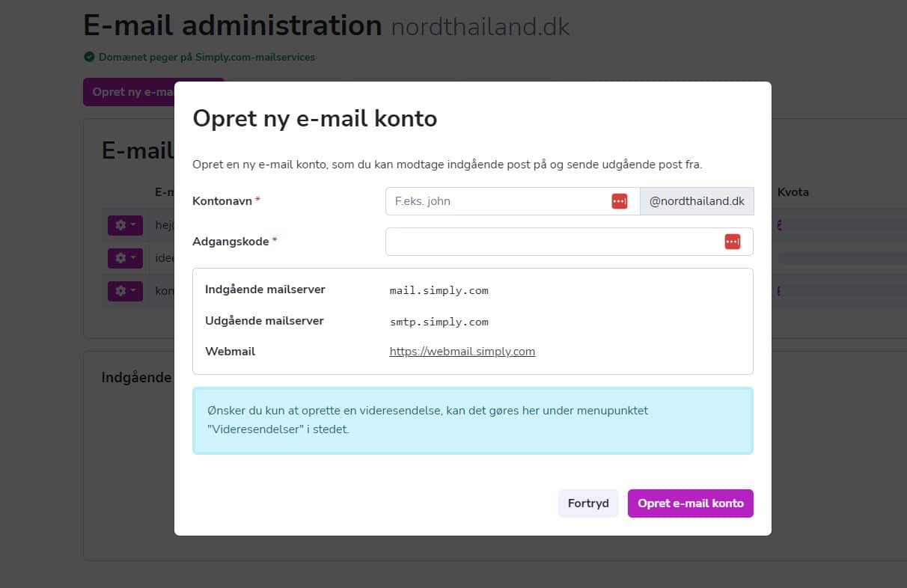Select mail.simply.com server text
The height and width of the screenshot is (588, 907).
(x=439, y=290)
